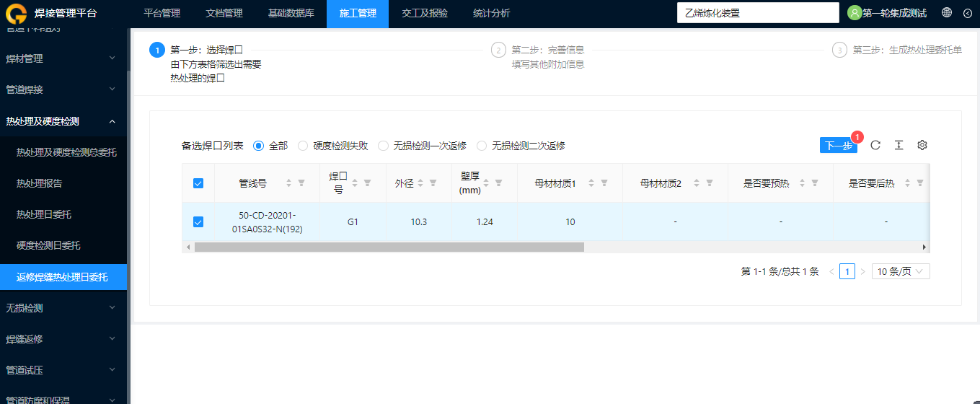
Task: Expand the 焊缝返修 sidebar menu
Action: pos(63,339)
